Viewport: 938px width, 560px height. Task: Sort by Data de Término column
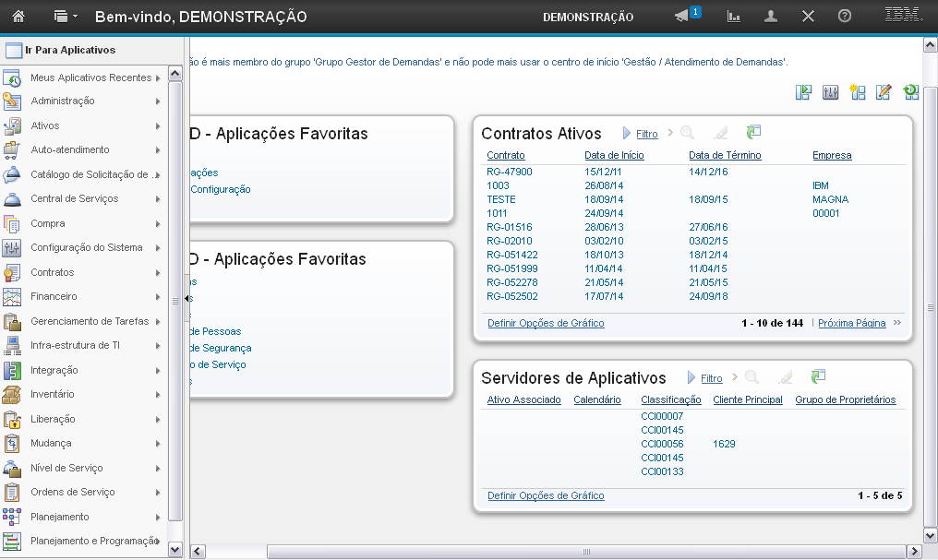click(725, 156)
